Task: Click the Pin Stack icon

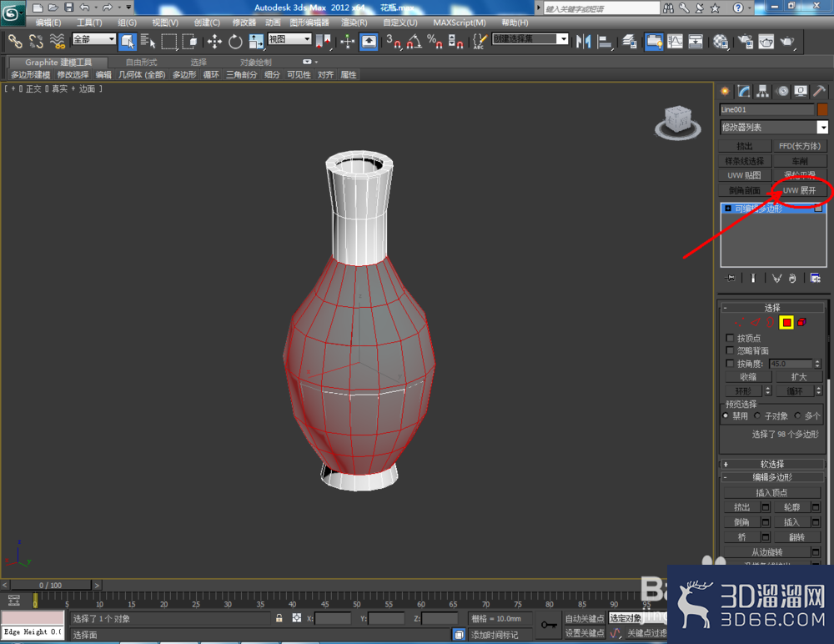Action: pos(730,279)
